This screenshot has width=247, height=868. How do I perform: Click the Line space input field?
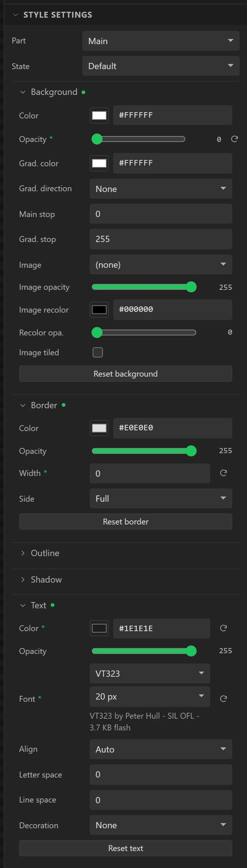161,800
